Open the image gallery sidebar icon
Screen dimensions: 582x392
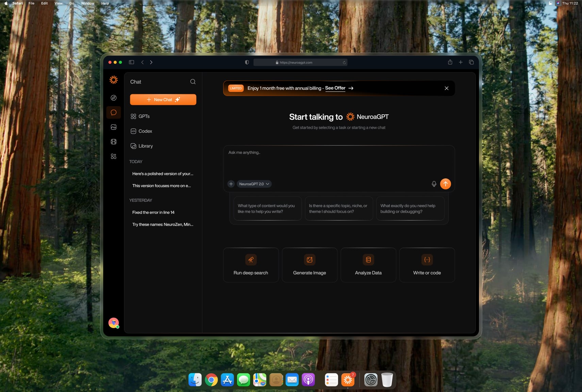[x=114, y=127]
